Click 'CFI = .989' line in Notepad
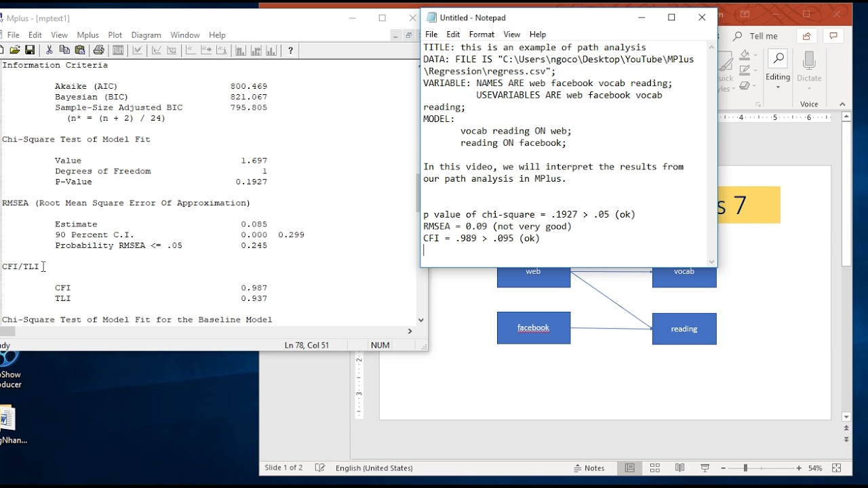This screenshot has width=868, height=488. (481, 239)
